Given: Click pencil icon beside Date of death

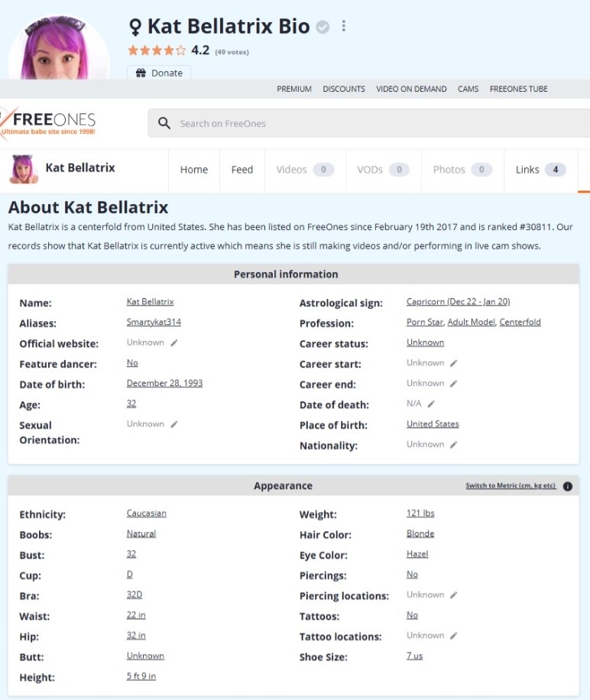Looking at the screenshot, I should point(431,403).
